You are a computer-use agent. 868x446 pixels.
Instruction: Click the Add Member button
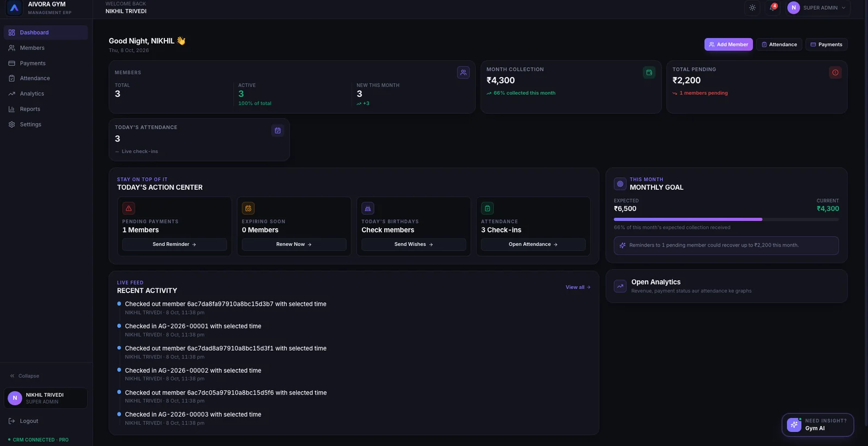729,44
